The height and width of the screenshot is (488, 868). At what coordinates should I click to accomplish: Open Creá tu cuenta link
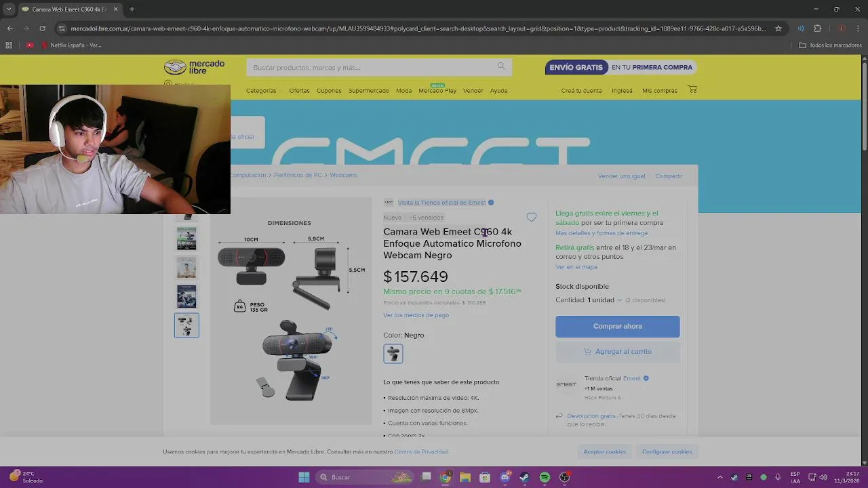point(581,91)
